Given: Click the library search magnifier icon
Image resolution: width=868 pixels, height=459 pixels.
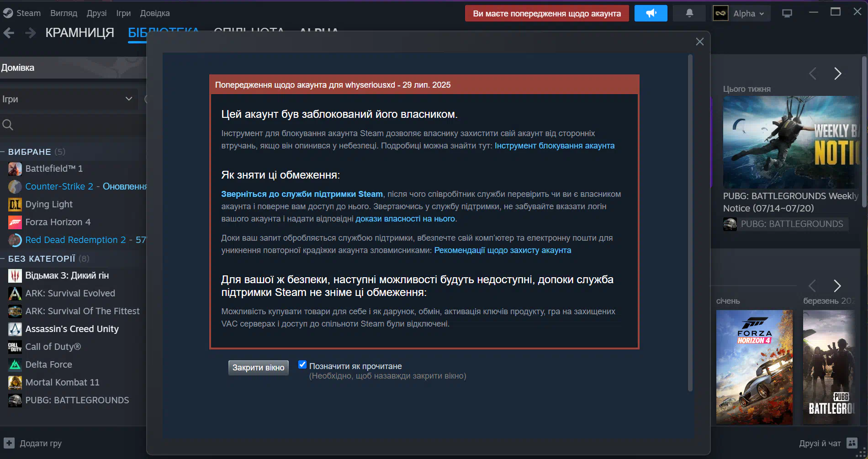Looking at the screenshot, I should click(8, 124).
